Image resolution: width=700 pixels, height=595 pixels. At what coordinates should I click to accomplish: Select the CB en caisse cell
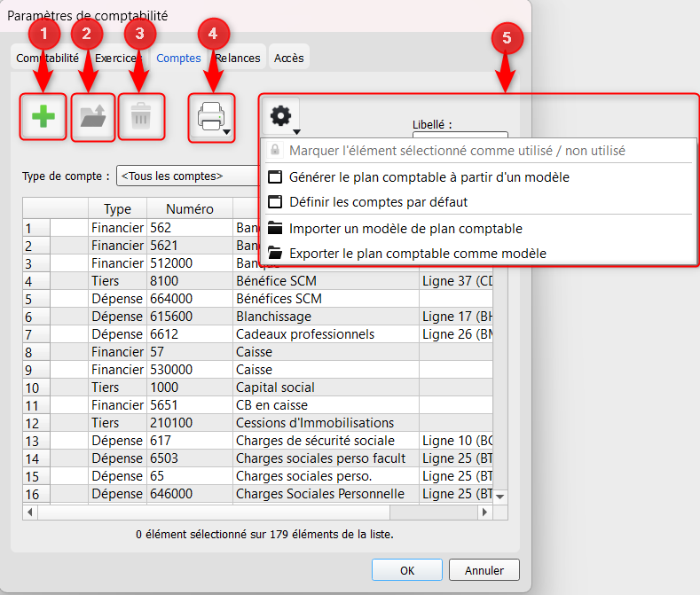(326, 405)
